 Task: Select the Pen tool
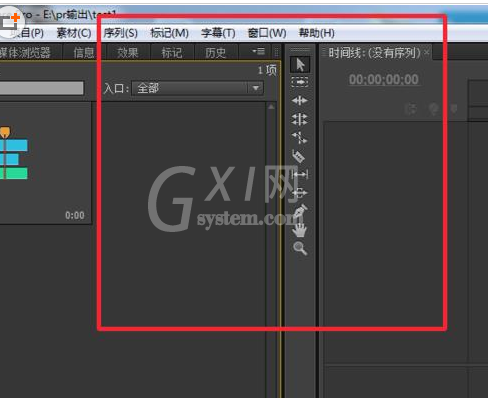coord(300,211)
